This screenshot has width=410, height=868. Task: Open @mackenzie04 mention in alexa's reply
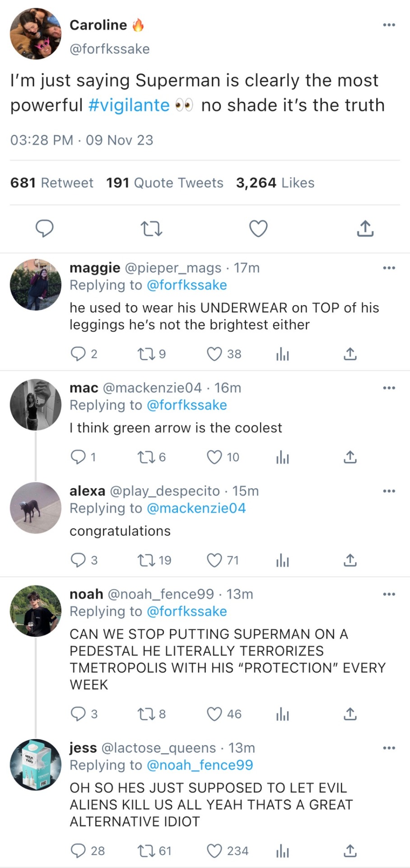(196, 508)
